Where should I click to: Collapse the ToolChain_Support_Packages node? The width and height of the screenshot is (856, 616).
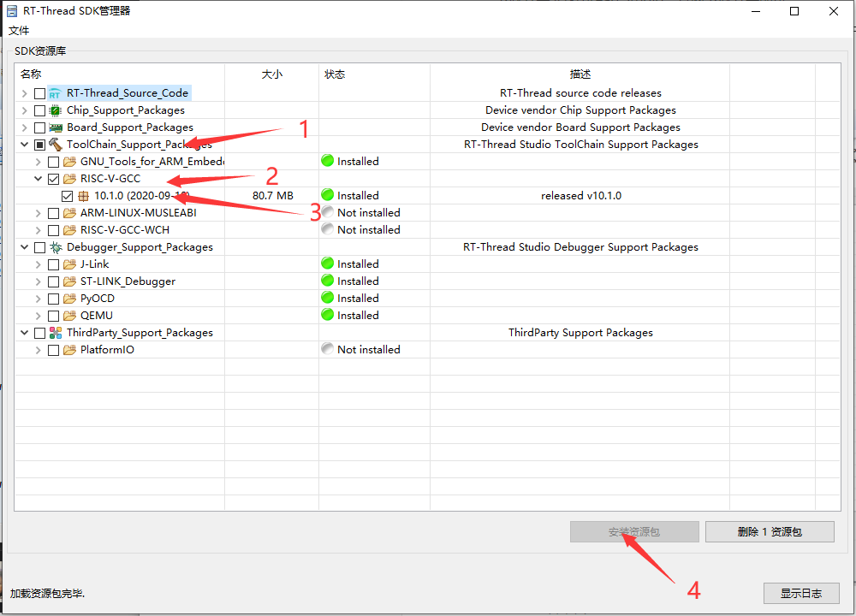click(25, 145)
